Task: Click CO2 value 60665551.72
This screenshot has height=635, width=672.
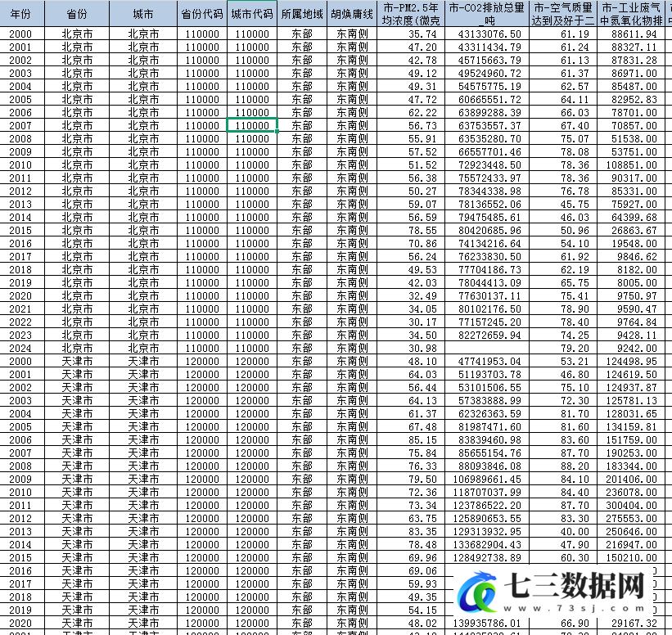Action: coord(487,99)
